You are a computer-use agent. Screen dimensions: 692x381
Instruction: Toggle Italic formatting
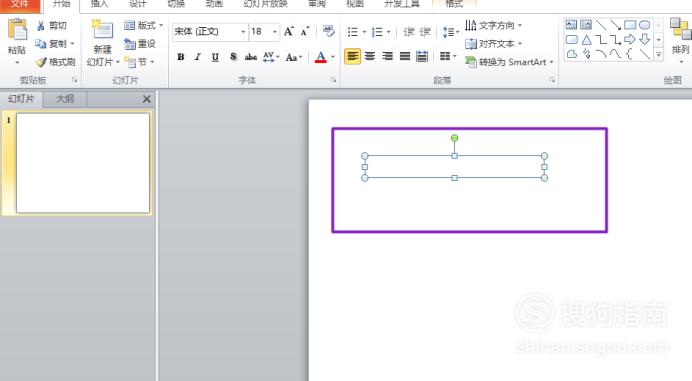pyautogui.click(x=198, y=57)
